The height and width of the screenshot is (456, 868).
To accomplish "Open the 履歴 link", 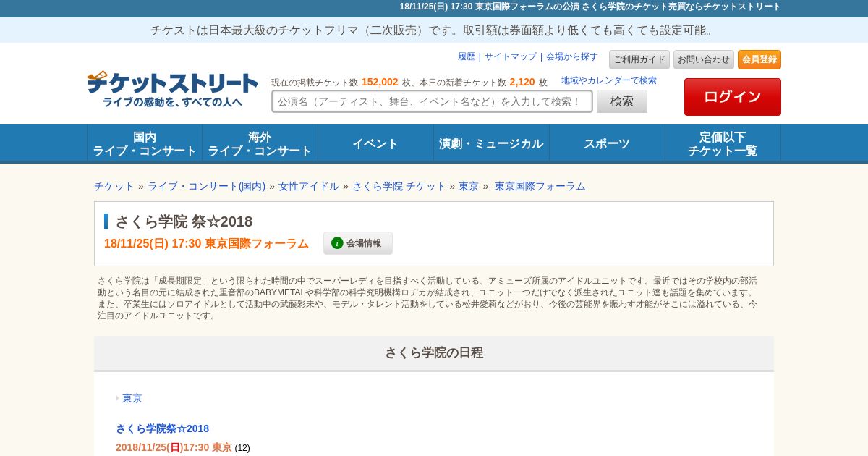I will tap(467, 56).
